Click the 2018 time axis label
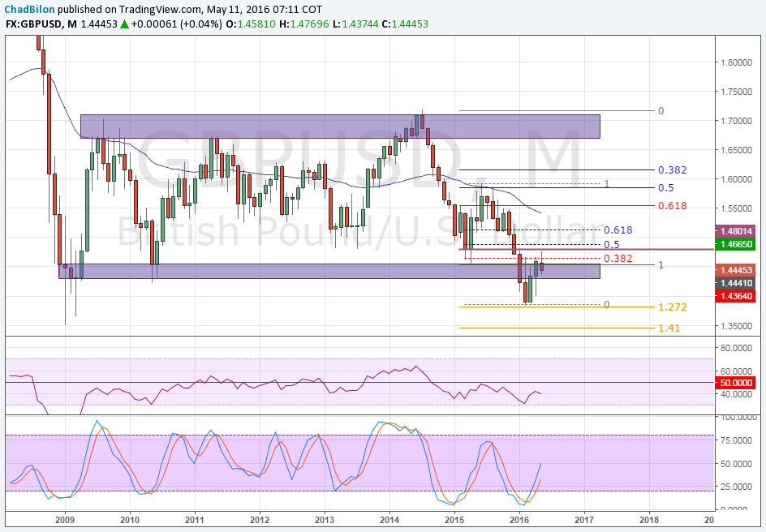 [649, 520]
